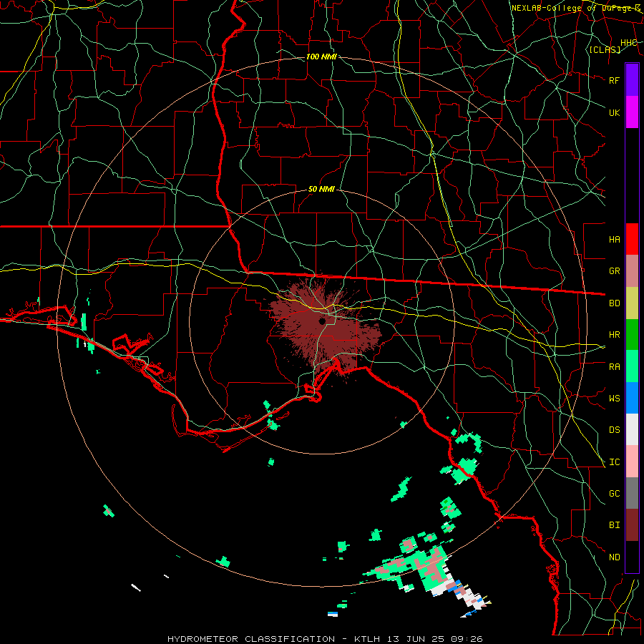Click the purple RF legend color swatch

(x=632, y=80)
